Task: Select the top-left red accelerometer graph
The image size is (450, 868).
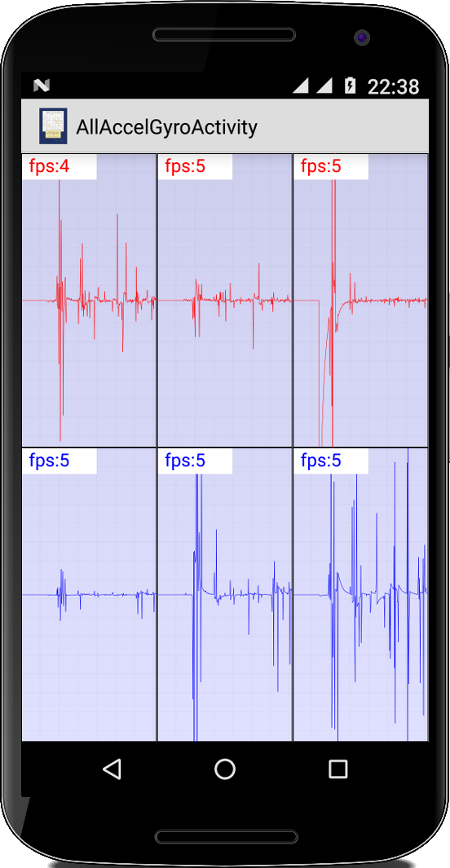Action: 89,300
